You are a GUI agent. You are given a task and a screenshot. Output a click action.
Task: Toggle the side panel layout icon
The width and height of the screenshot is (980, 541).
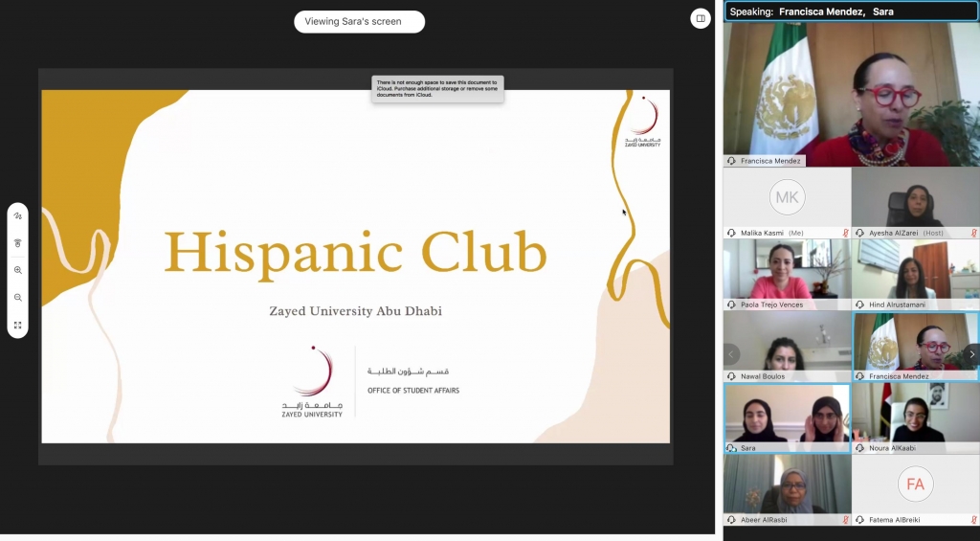[701, 18]
